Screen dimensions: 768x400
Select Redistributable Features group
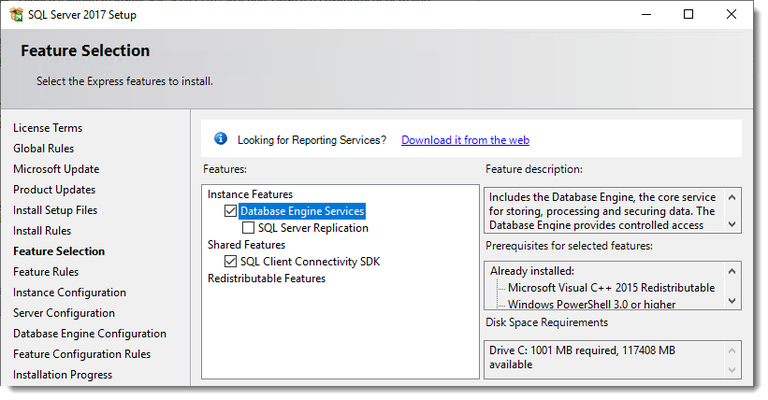click(266, 279)
